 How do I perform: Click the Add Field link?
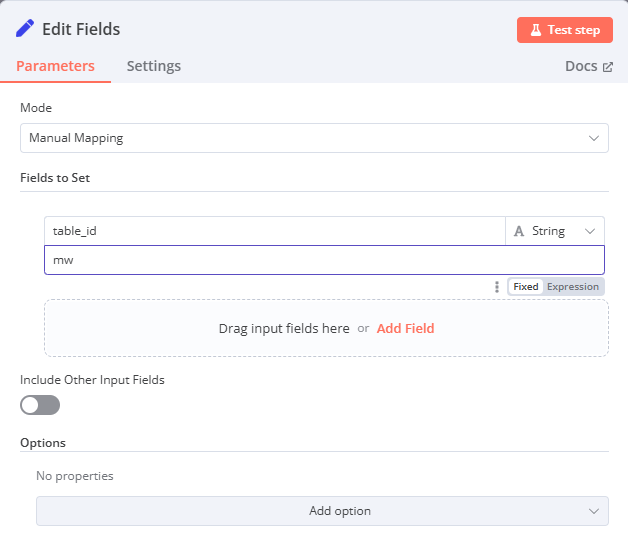tap(405, 328)
